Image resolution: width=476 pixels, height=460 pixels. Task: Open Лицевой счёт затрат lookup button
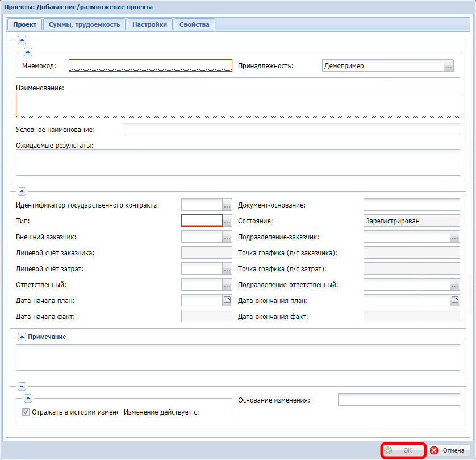(227, 268)
